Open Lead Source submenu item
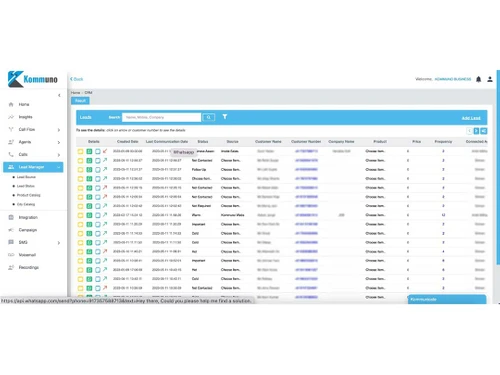Viewport: 500px width, 375px height. (26, 177)
